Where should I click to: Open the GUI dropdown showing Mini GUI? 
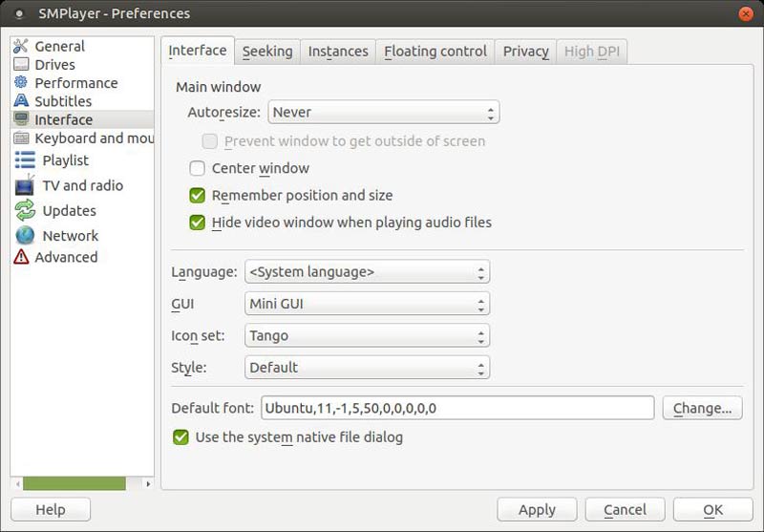(367, 304)
